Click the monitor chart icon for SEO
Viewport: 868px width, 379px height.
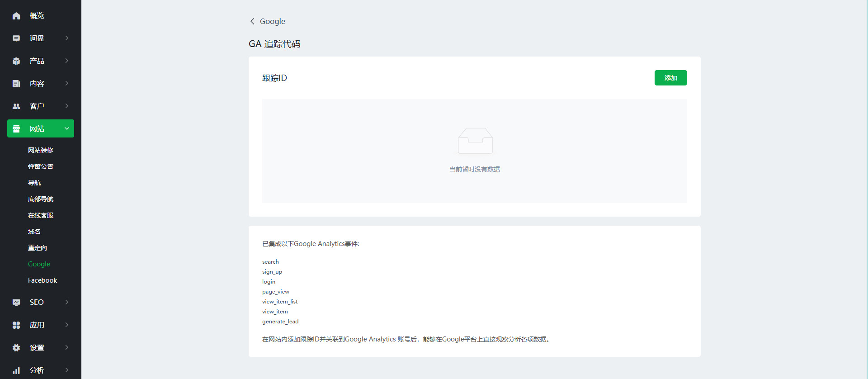click(x=16, y=302)
